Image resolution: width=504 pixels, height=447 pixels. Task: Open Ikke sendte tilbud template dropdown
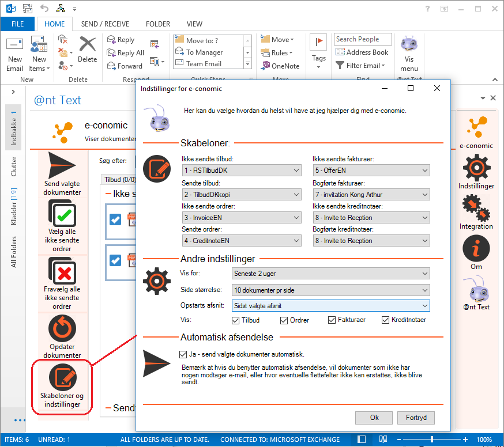(x=242, y=170)
